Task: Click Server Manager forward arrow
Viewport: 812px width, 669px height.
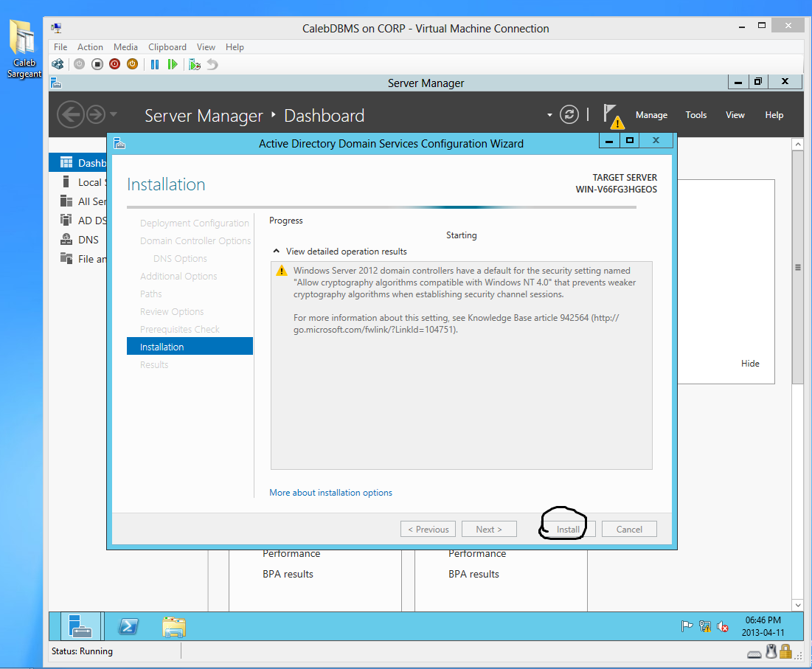Action: [96, 114]
